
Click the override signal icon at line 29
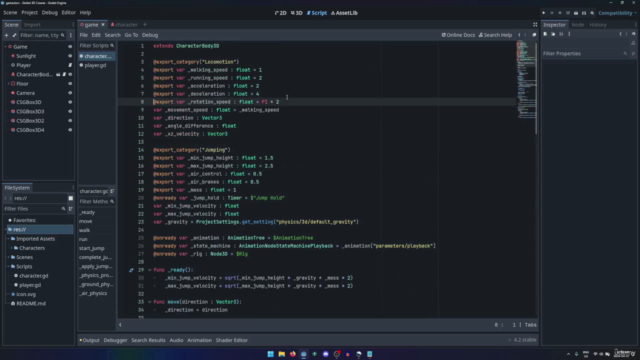pyautogui.click(x=131, y=270)
